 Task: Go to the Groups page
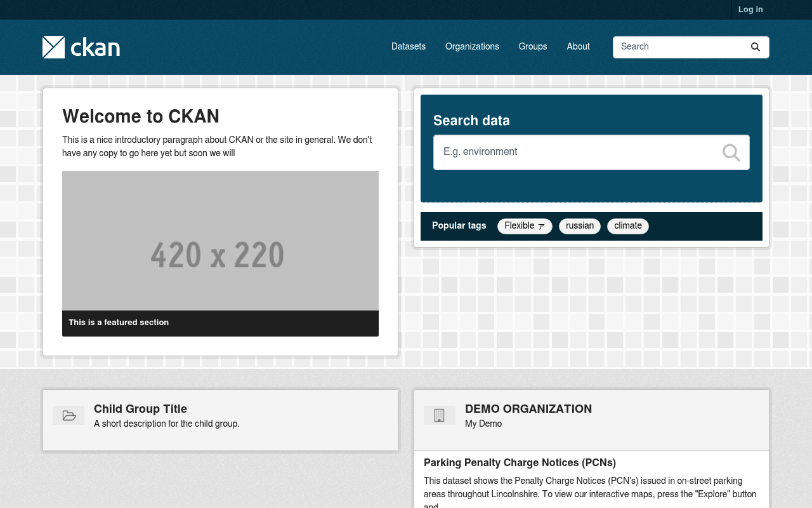tap(533, 47)
